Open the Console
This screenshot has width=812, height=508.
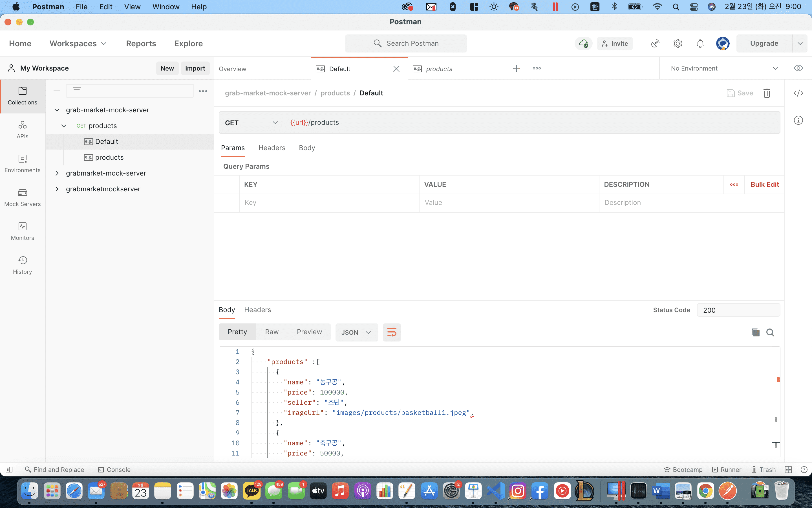[114, 470]
